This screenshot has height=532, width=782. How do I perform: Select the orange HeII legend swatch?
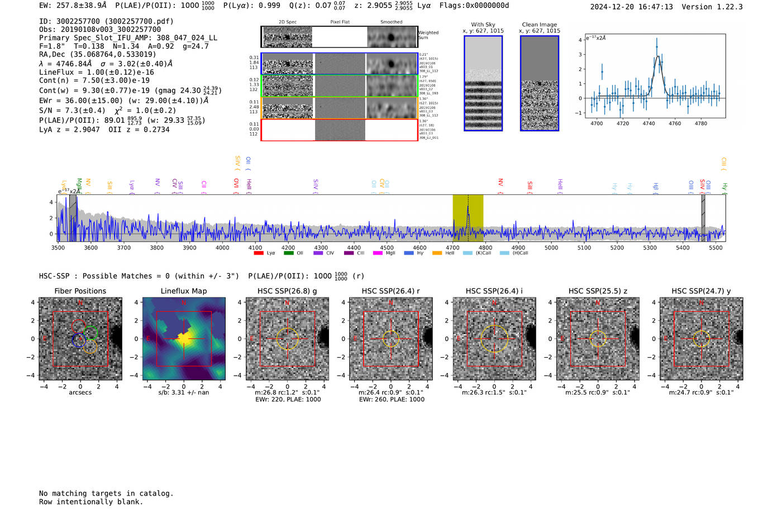click(x=437, y=253)
